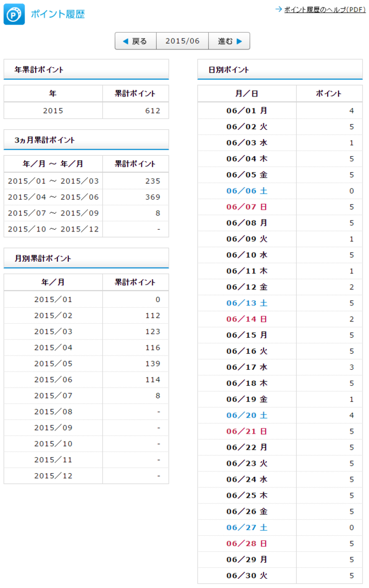Viewport: 369px width, 588px height.
Task: Select daily row 06/05 金
Action: click(x=280, y=175)
